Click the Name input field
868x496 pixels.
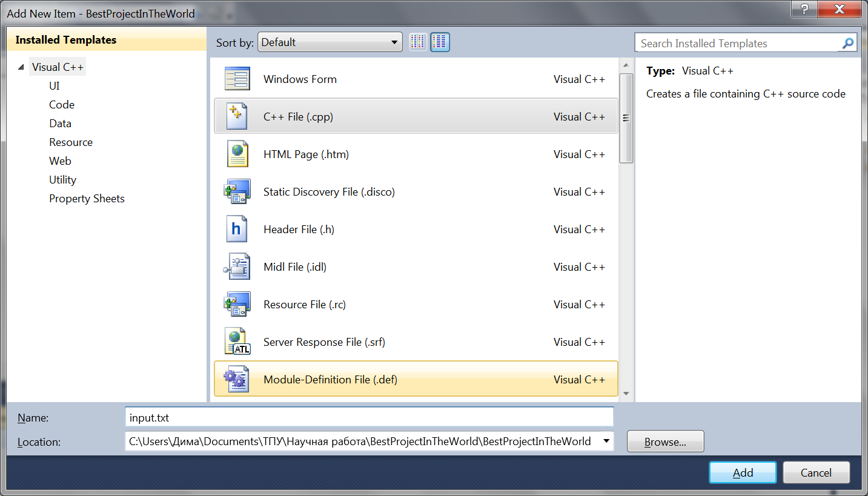point(369,417)
